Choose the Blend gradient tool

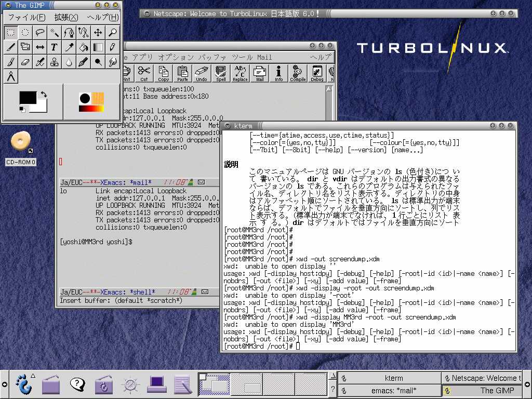(98, 47)
